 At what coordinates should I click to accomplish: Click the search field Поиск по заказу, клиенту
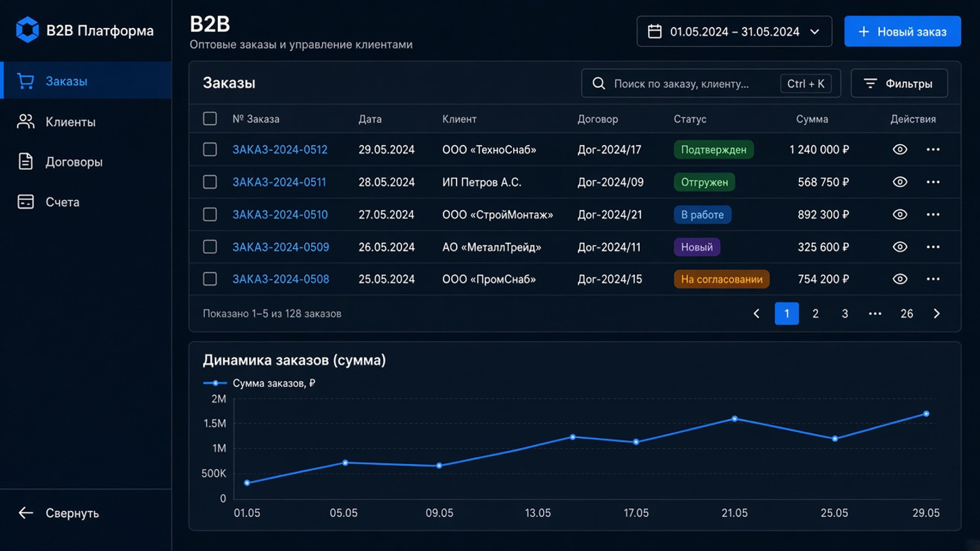[x=711, y=84]
